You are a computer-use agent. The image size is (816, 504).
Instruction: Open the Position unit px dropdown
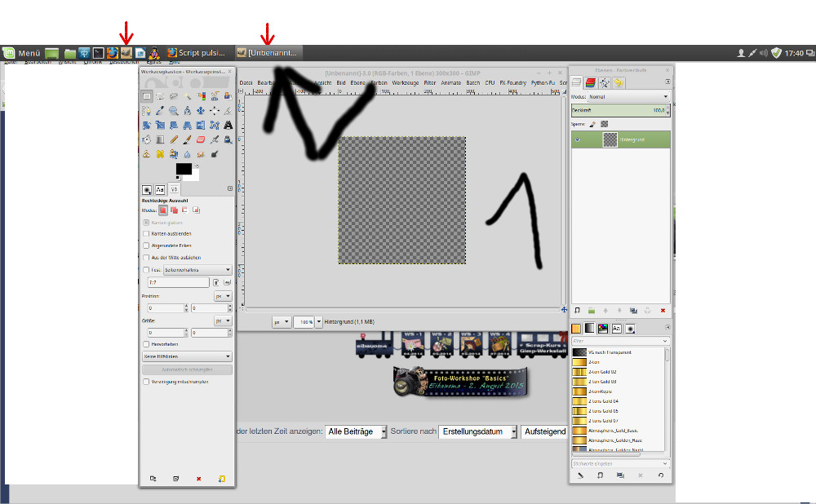click(223, 296)
